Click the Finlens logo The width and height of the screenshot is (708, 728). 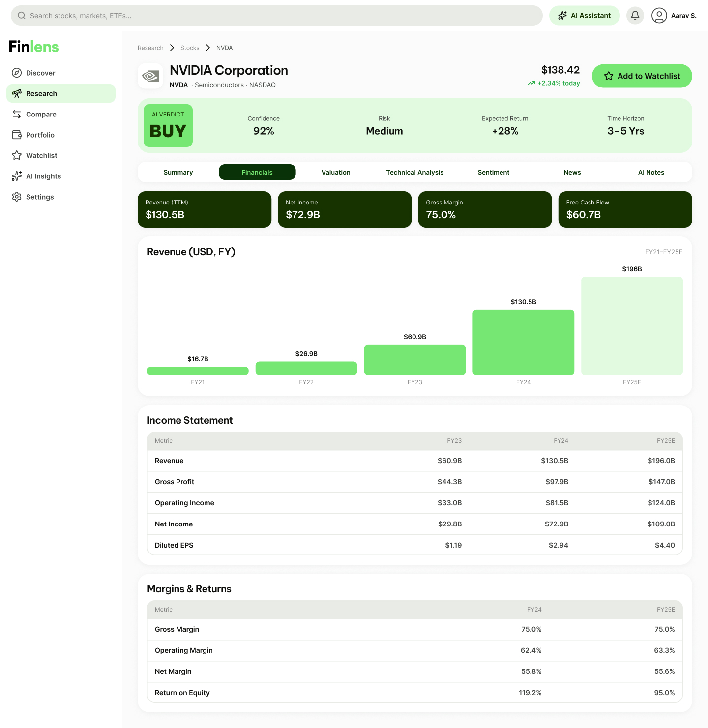[x=34, y=47]
